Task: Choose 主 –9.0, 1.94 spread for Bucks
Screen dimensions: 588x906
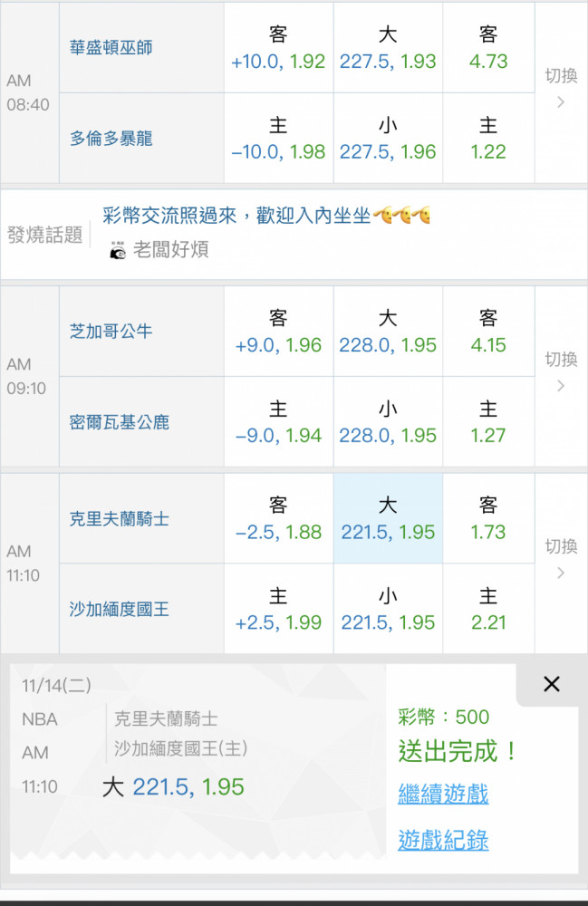Action: click(x=278, y=422)
